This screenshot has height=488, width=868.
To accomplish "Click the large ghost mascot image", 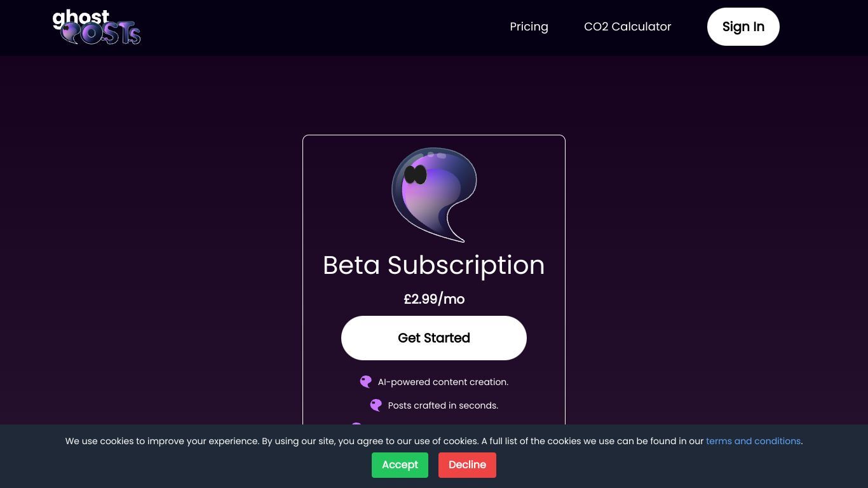I will pos(434,194).
